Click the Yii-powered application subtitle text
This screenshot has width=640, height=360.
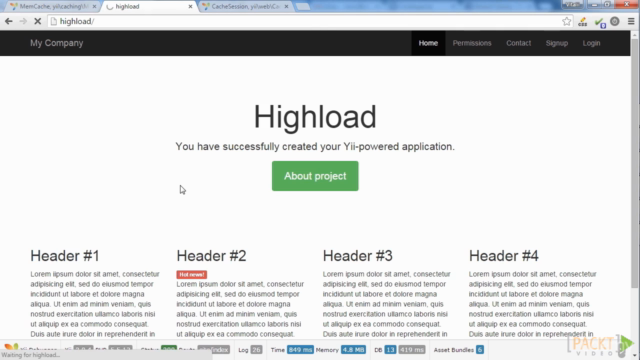[315, 147]
